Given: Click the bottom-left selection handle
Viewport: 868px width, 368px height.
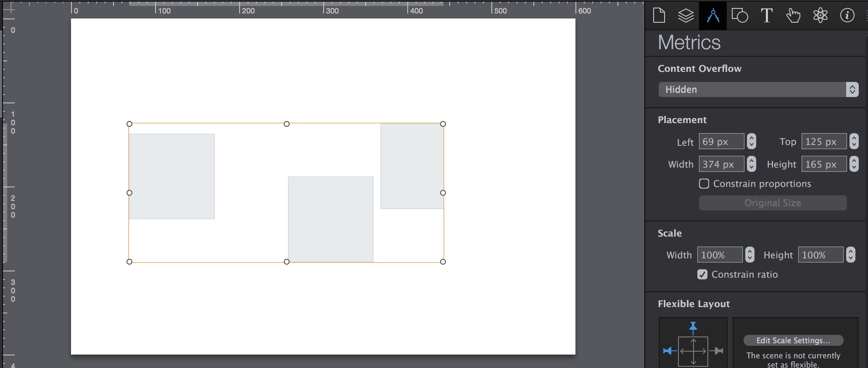Looking at the screenshot, I should (x=129, y=262).
